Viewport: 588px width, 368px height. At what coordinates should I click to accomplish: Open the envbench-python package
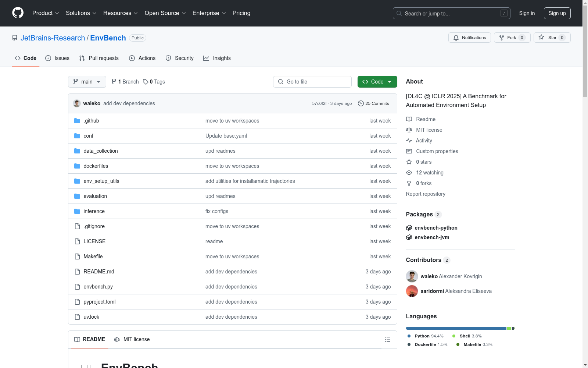pyautogui.click(x=436, y=228)
